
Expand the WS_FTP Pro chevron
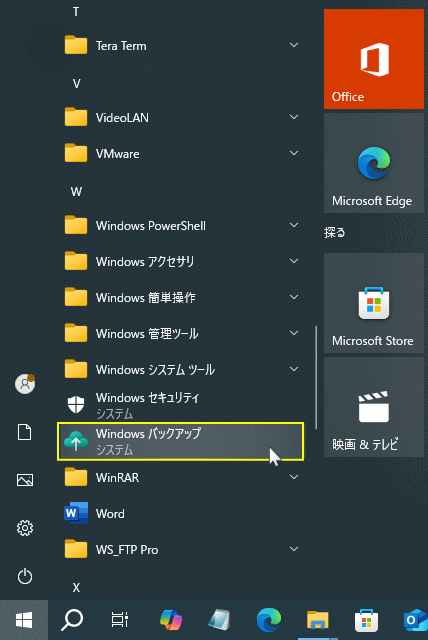(x=294, y=549)
